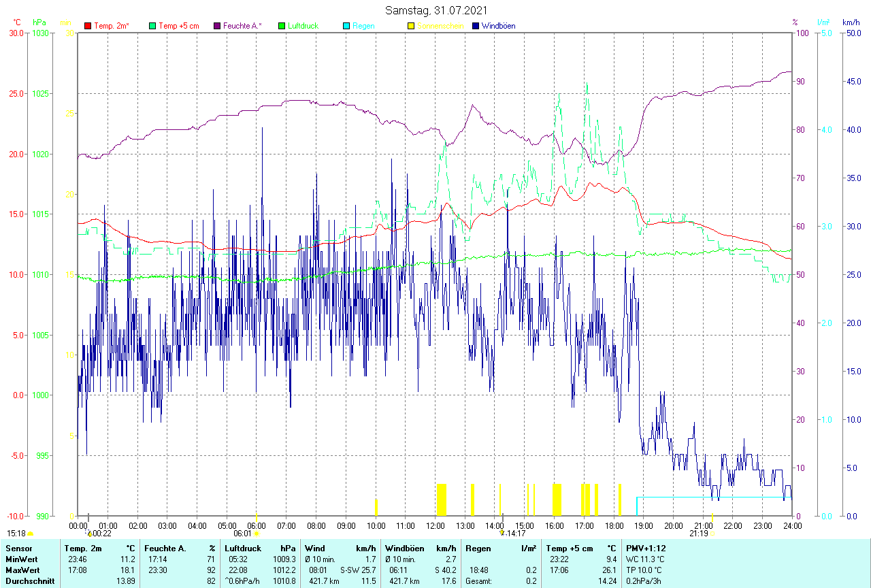Click the maximum pressure value 1012.2
871x588 pixels.
tap(284, 570)
